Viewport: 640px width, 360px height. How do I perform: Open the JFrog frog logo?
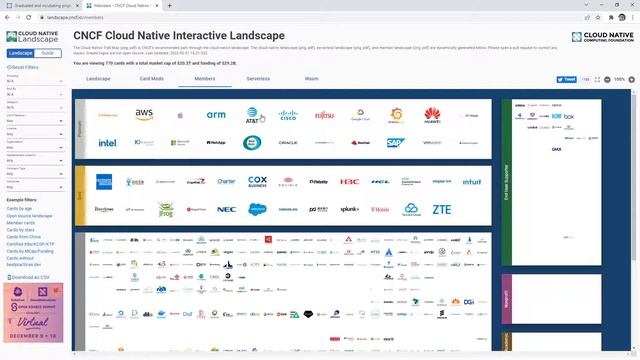[165, 209]
